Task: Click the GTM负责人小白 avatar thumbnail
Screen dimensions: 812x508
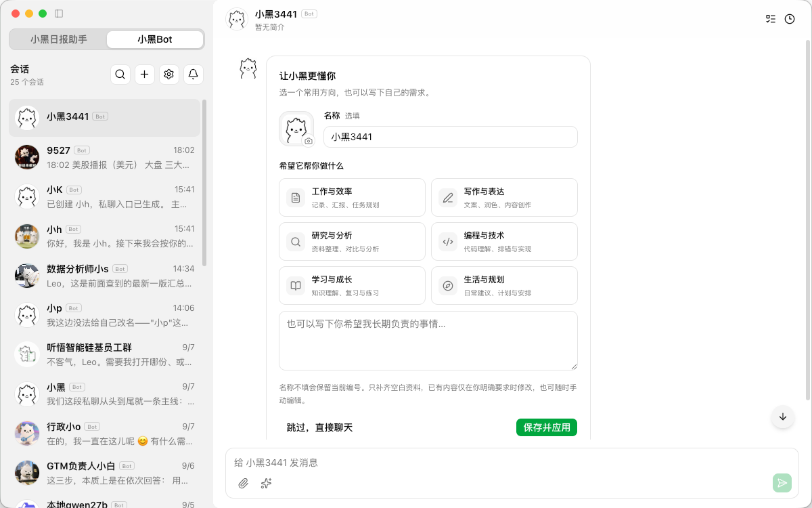Action: click(x=27, y=473)
